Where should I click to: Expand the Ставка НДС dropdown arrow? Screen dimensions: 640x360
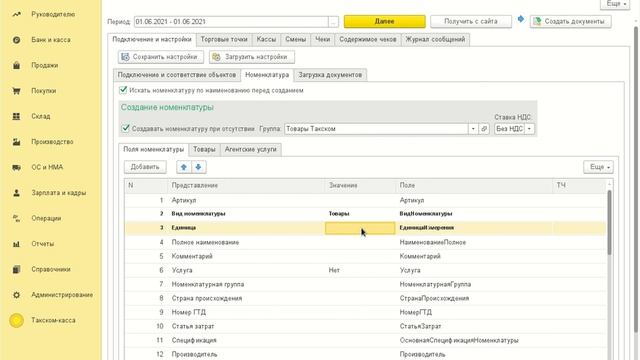pyautogui.click(x=529, y=129)
